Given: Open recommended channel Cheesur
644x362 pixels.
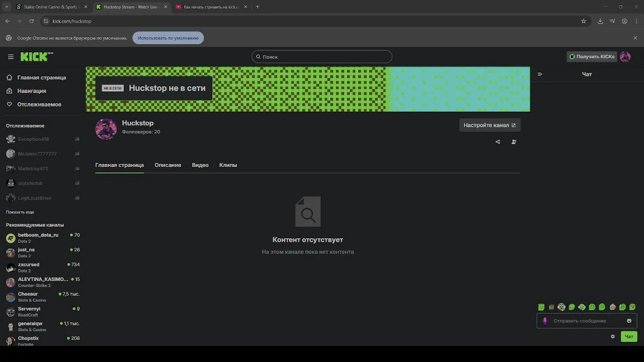Looking at the screenshot, I should (x=43, y=297).
